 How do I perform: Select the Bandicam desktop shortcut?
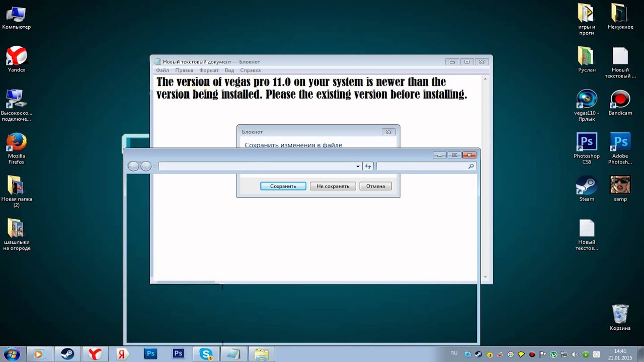point(620,103)
